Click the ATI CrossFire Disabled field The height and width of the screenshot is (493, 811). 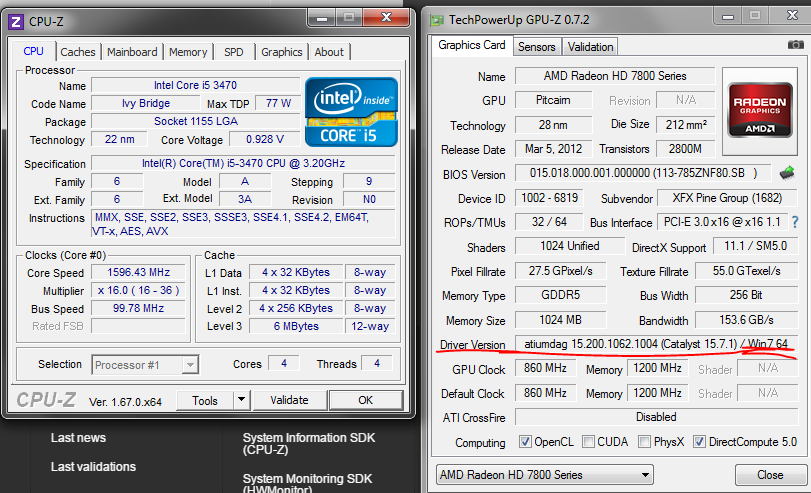click(656, 417)
